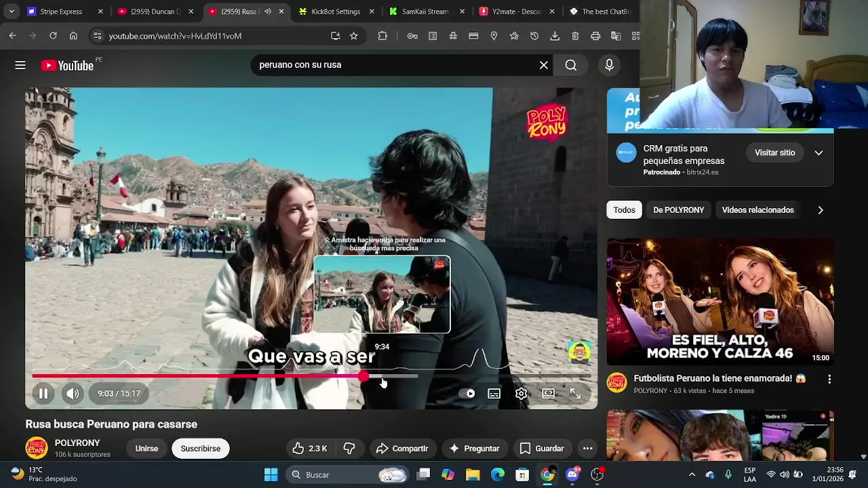
Task: Open the POLYRONY channel name link
Action: 77,443
